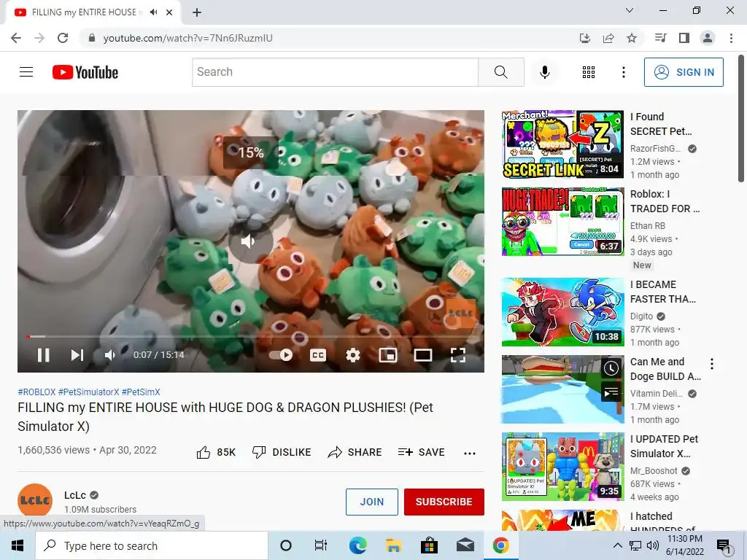The width and height of the screenshot is (747, 560).
Task: Open more actions ellipsis under video
Action: [x=470, y=453]
